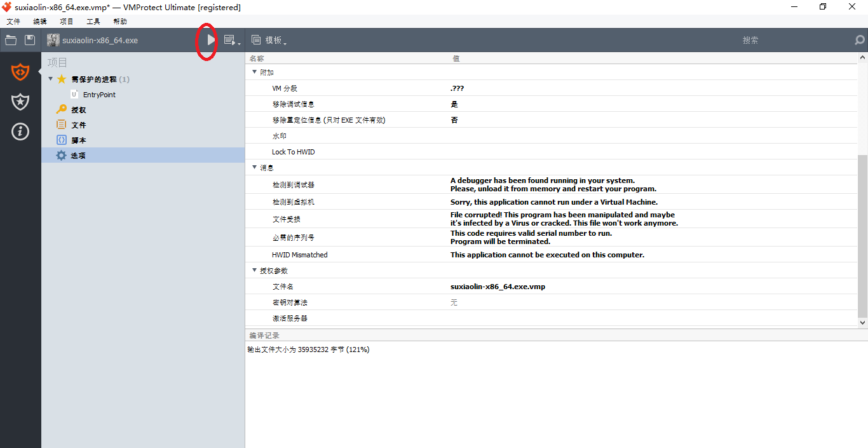Click the star icon beside 需保护的进程

62,79
